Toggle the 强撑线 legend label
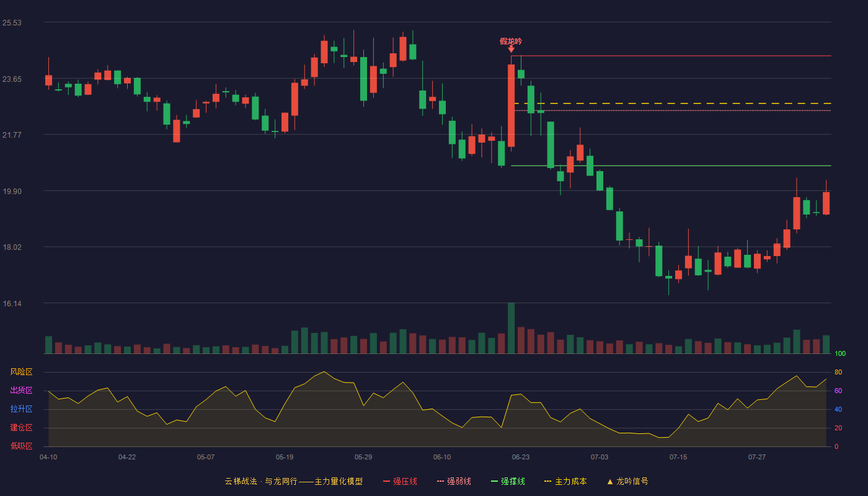The image size is (868, 496). pos(513,482)
